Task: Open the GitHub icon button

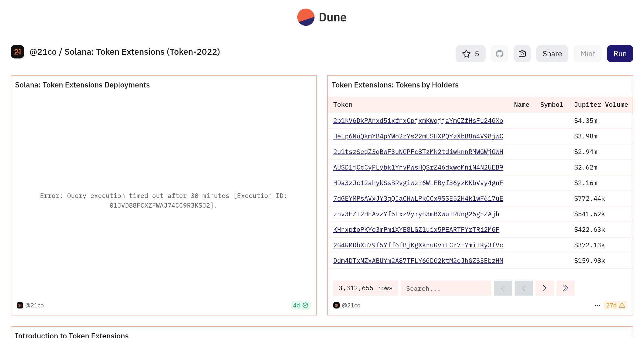Action: point(499,54)
